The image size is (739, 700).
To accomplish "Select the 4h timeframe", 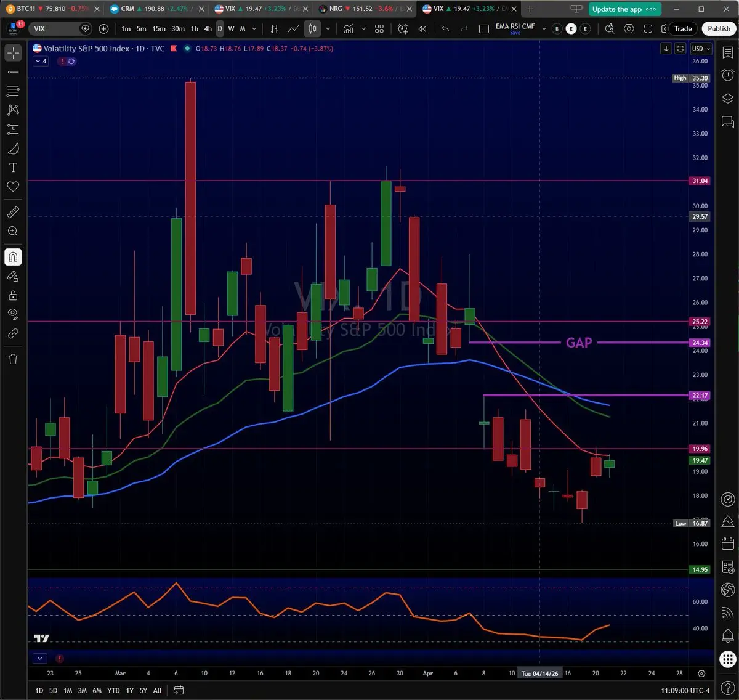I will (208, 29).
